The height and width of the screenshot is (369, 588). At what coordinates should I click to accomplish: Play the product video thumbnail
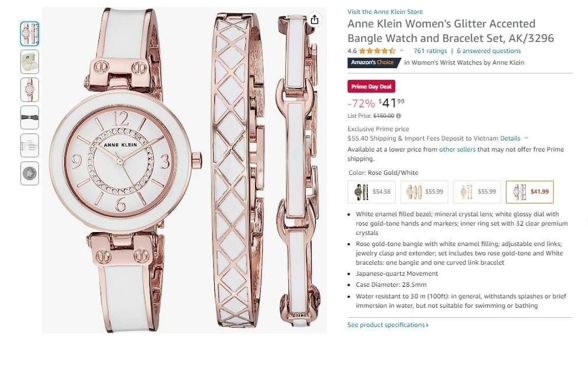pos(30,174)
